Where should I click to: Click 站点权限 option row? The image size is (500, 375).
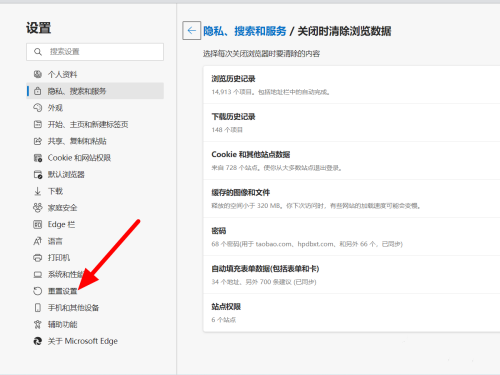352,313
